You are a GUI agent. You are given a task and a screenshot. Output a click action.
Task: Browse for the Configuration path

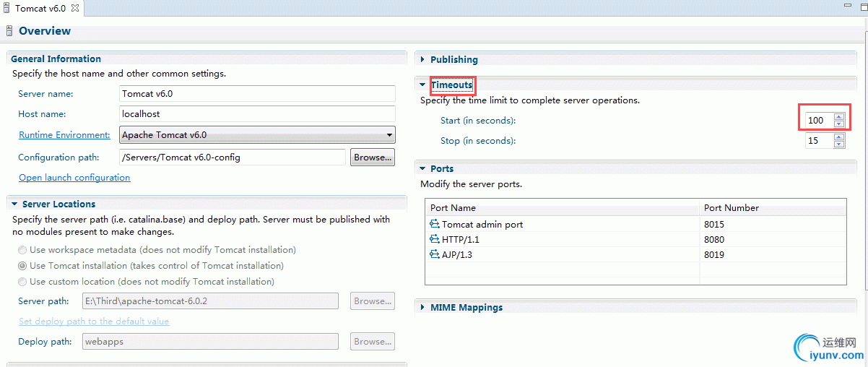373,157
